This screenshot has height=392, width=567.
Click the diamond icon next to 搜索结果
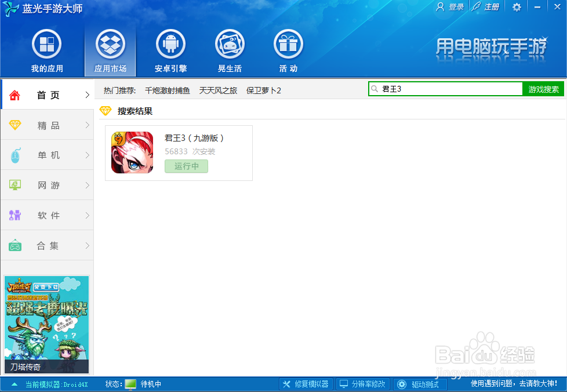point(106,111)
